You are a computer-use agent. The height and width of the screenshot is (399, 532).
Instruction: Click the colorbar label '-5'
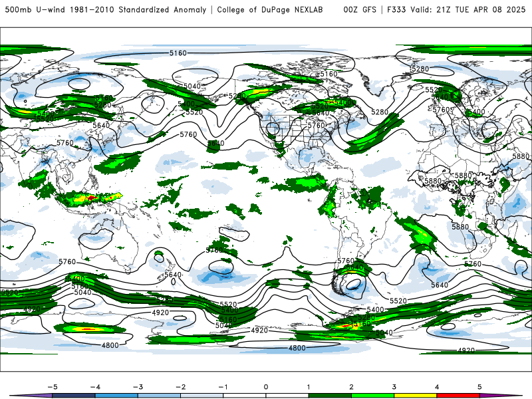tap(53, 387)
